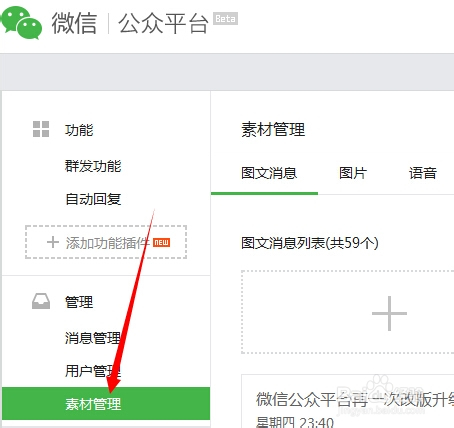Viewport: 454px width, 428px height.
Task: Click the 管理 inbox tray icon
Action: tap(41, 301)
